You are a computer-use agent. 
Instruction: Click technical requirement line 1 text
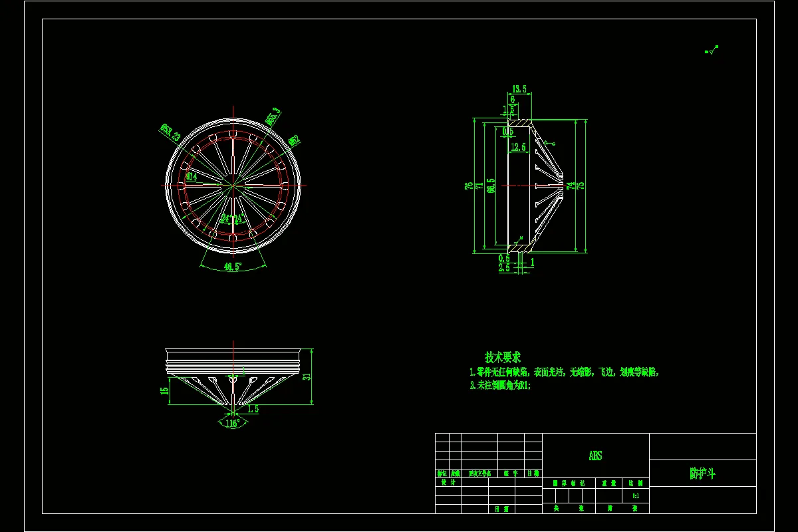(565, 372)
